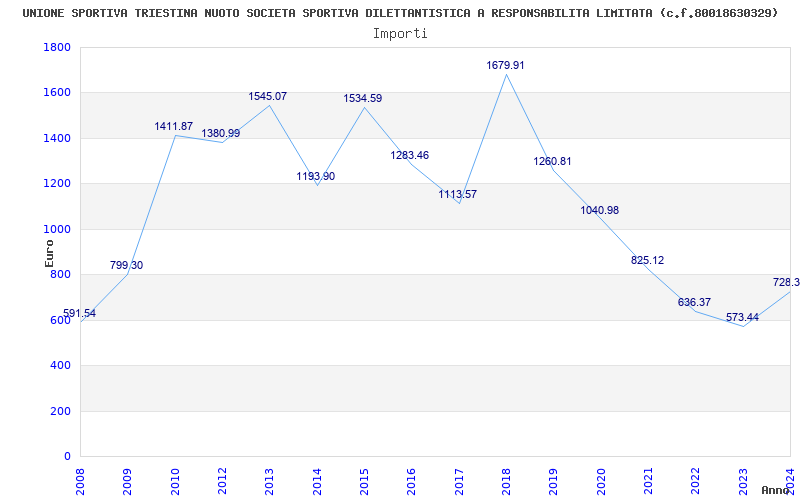The height and width of the screenshot is (500, 800).
Task: Select the 573.44 data label
Action: [742, 317]
